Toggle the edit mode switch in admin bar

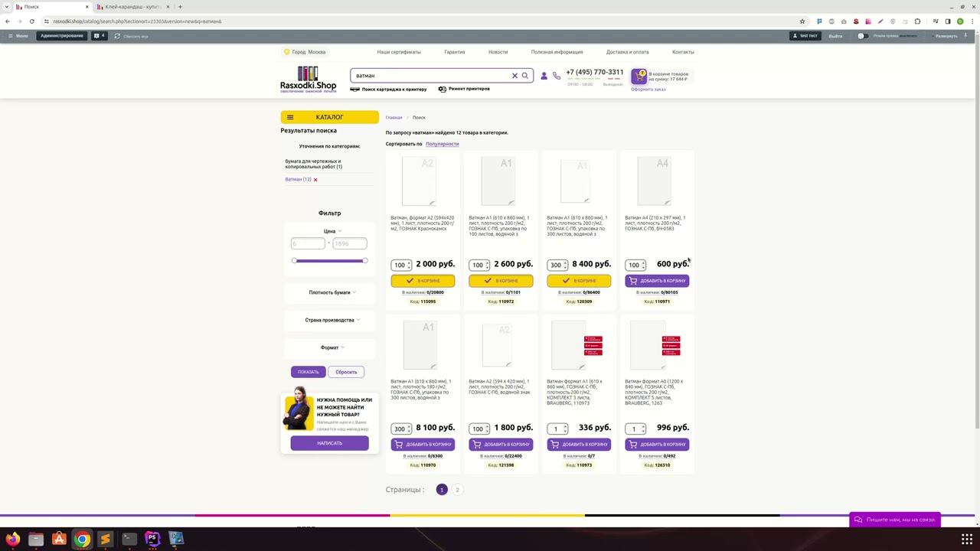863,36
